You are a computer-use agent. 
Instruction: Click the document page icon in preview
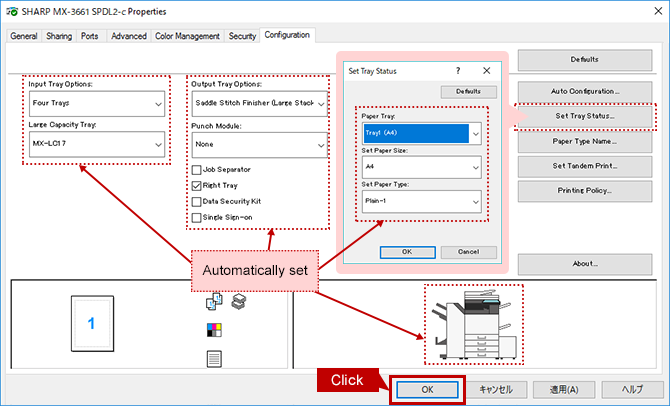click(x=214, y=359)
